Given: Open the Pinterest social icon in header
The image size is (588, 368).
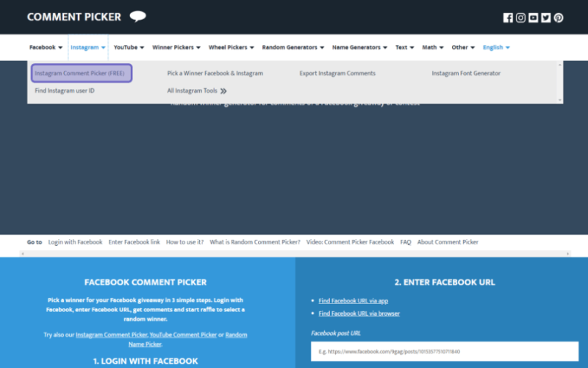Looking at the screenshot, I should coord(559,18).
